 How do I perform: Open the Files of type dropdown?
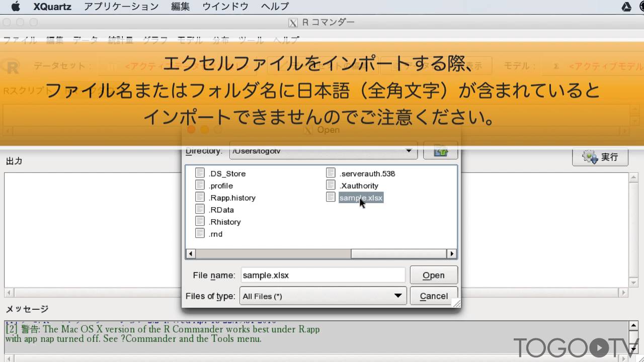click(323, 296)
